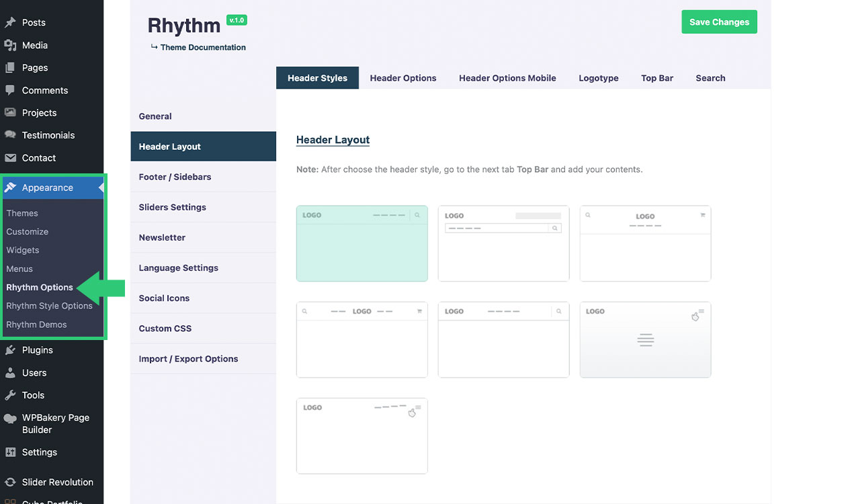850x504 pixels.
Task: Go to Footer / Sidebars settings section
Action: (175, 177)
